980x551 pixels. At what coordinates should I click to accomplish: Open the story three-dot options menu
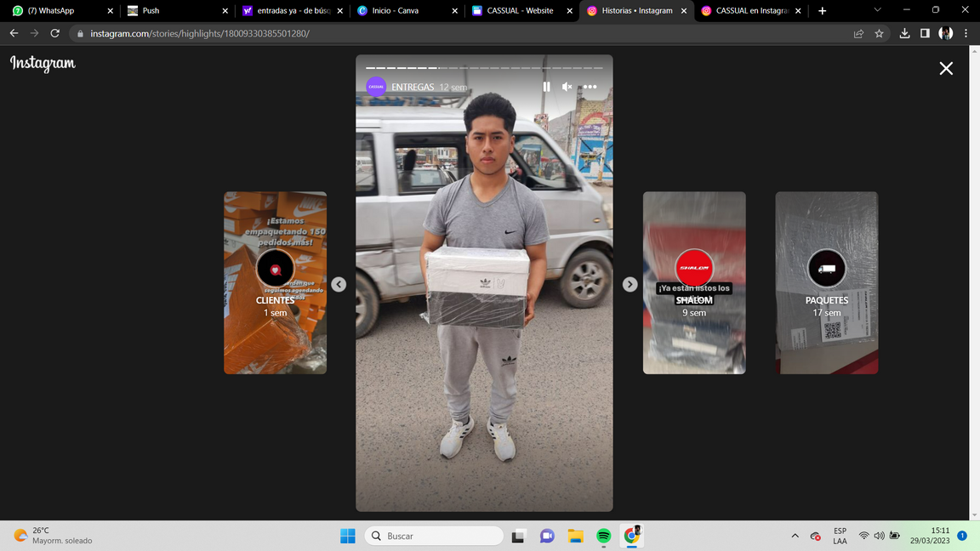590,87
